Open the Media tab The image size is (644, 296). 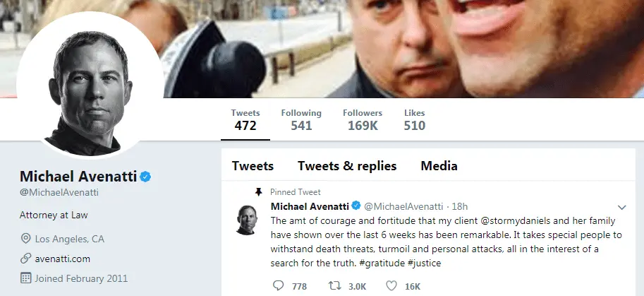point(439,166)
